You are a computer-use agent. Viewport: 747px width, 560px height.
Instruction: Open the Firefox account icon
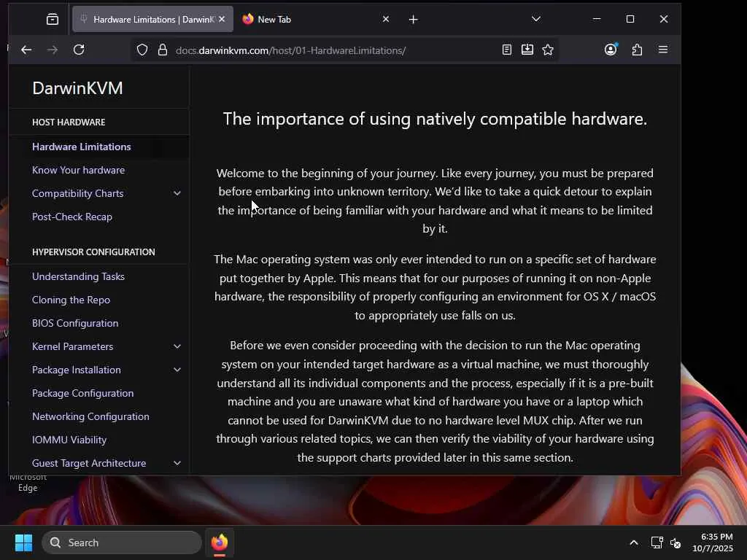point(611,50)
